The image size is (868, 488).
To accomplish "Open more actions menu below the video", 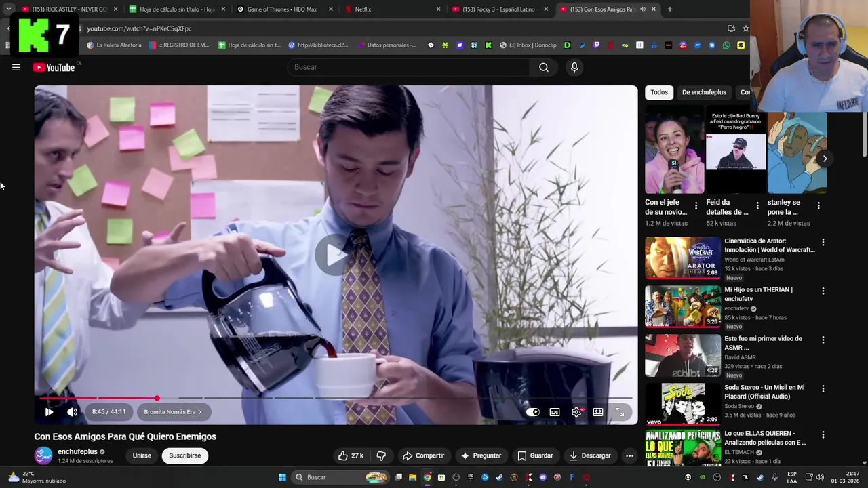I will 629,455.
